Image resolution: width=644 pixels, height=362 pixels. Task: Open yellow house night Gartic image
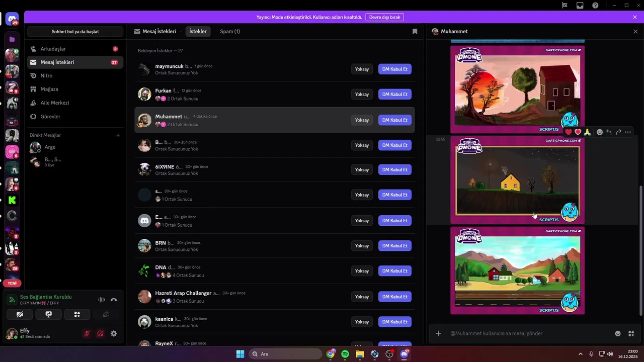[x=517, y=180]
